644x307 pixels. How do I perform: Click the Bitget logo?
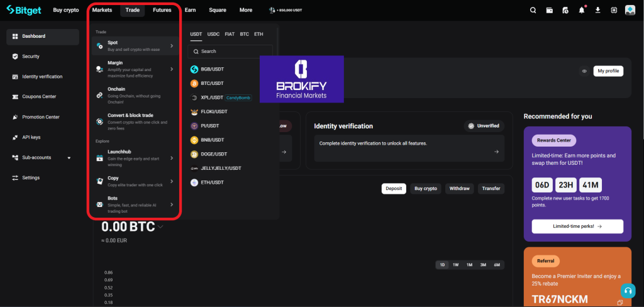tap(24, 10)
